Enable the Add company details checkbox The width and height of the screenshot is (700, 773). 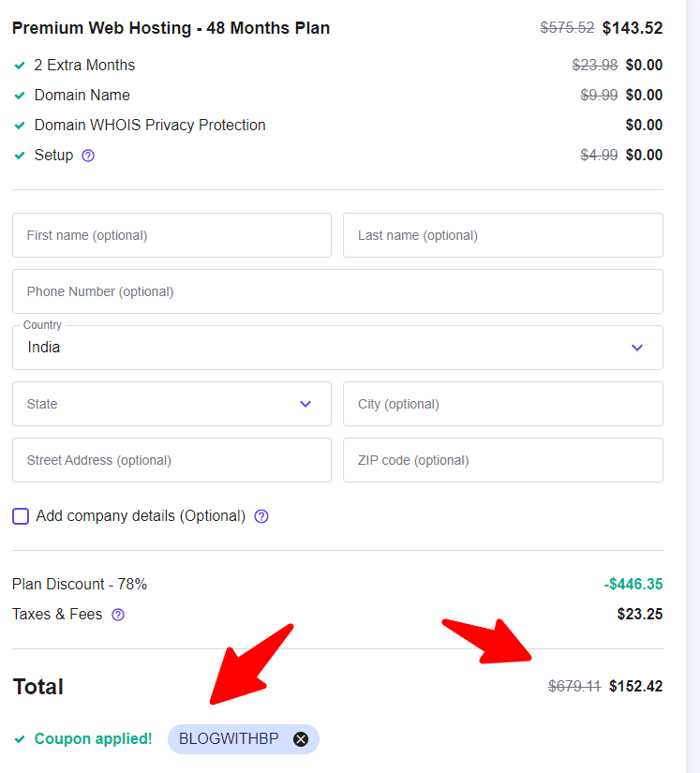pyautogui.click(x=21, y=516)
